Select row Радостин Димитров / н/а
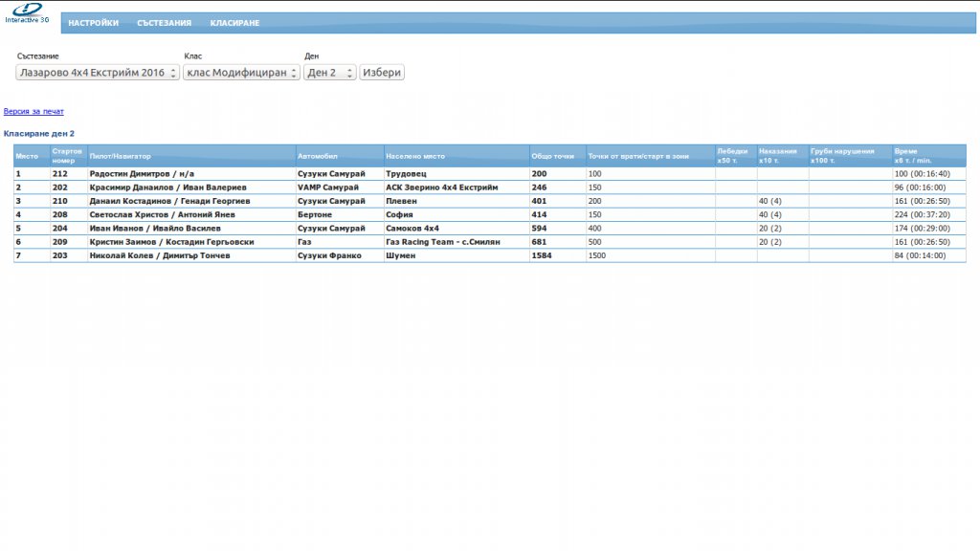This screenshot has height=551, width=980. [489, 174]
